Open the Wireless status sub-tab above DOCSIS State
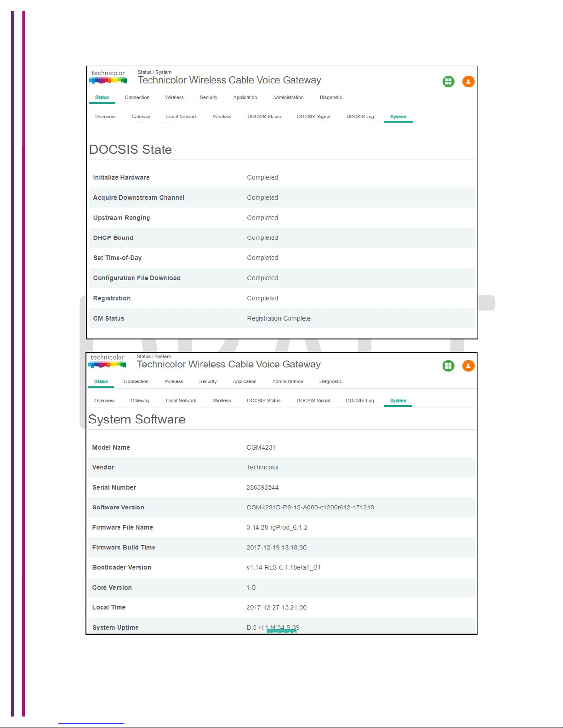The image size is (563, 728). 222,117
